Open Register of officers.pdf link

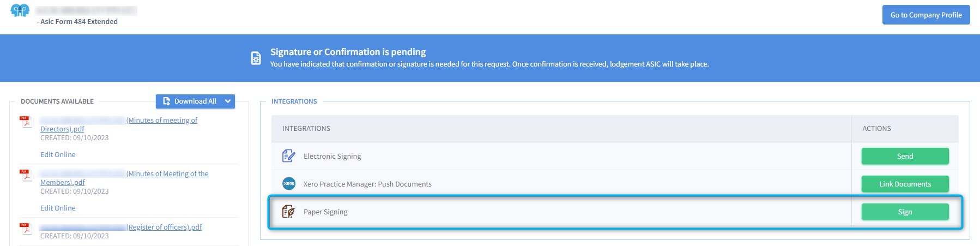pos(121,227)
